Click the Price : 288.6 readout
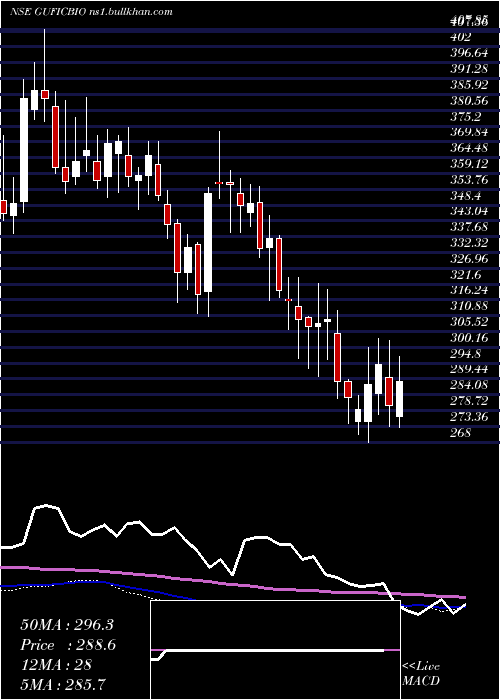Viewport: 500px width, 700px height. [x=68, y=645]
